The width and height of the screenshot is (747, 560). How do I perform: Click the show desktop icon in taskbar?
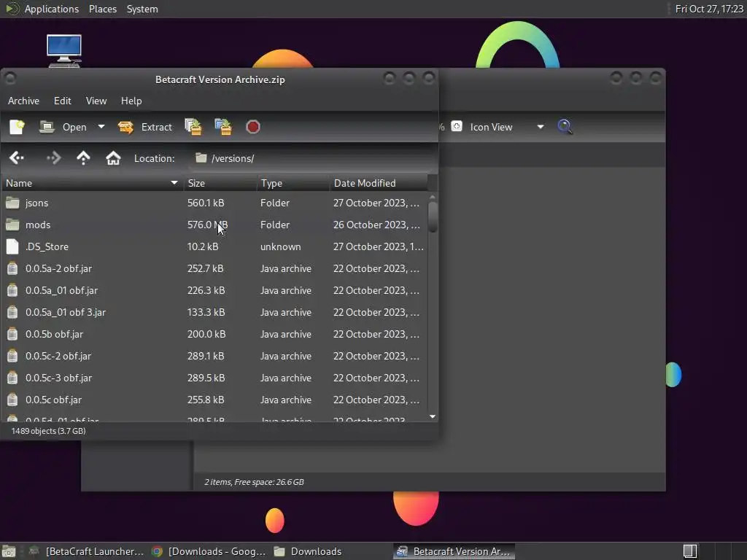(x=9, y=551)
